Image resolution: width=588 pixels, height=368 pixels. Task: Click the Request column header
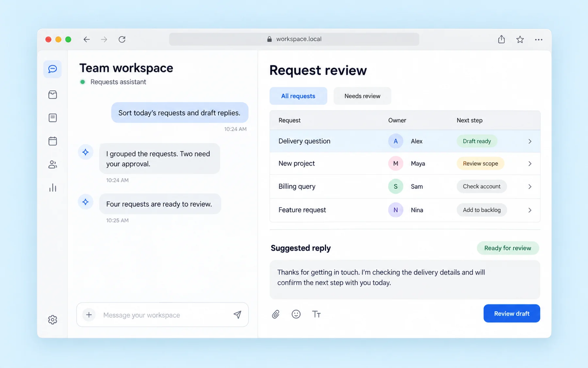(x=289, y=120)
